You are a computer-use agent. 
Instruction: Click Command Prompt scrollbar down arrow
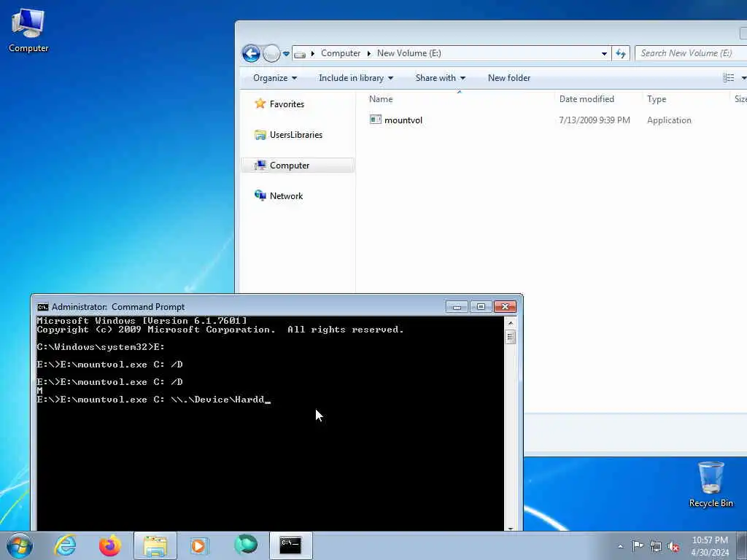[511, 528]
